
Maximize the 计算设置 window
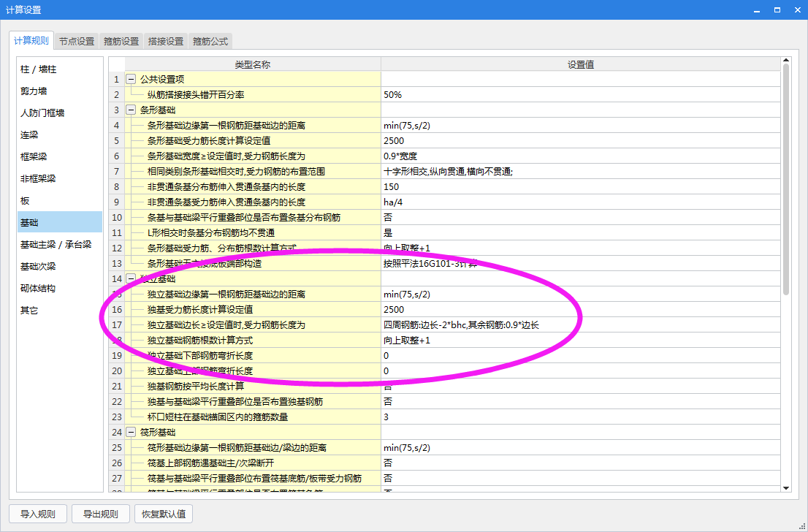click(x=777, y=9)
